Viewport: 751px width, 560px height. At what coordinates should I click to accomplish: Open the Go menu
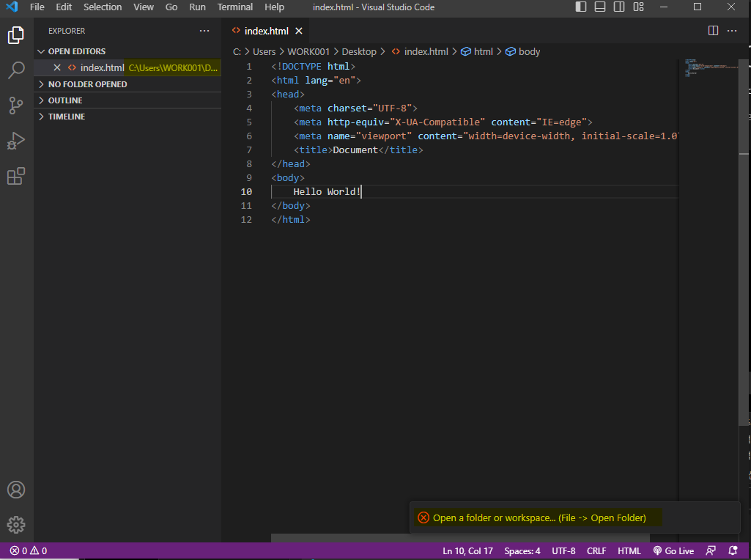click(x=171, y=7)
